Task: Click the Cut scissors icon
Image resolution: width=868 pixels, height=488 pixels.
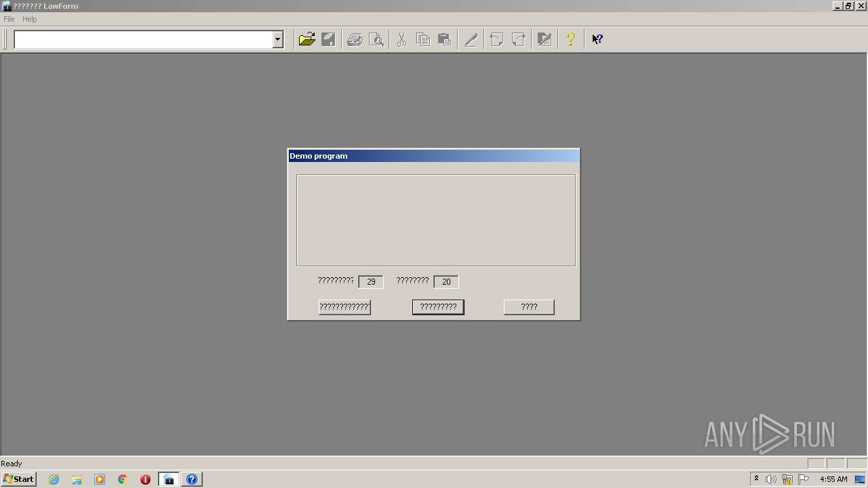Action: (401, 39)
